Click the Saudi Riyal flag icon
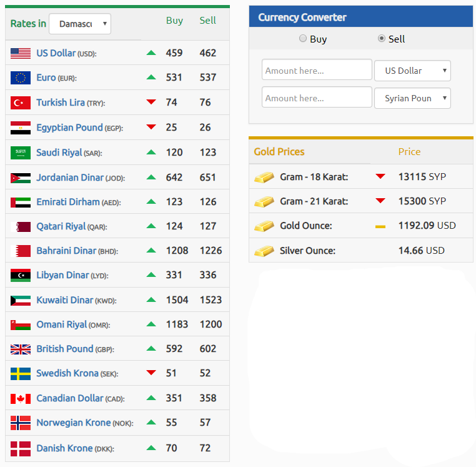The image size is (476, 467). 21,153
